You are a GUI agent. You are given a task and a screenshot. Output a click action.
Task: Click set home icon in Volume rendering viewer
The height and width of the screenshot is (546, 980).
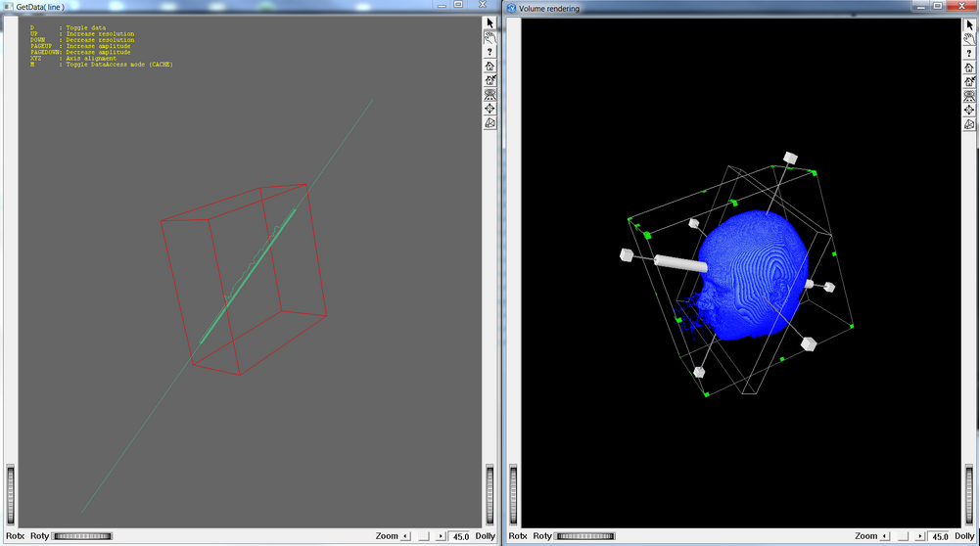[969, 81]
